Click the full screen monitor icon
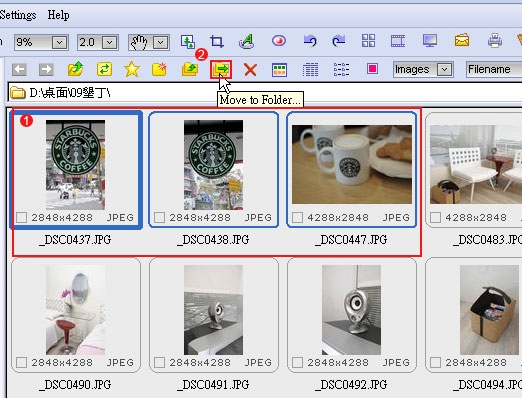The width and height of the screenshot is (522, 398). (x=430, y=41)
